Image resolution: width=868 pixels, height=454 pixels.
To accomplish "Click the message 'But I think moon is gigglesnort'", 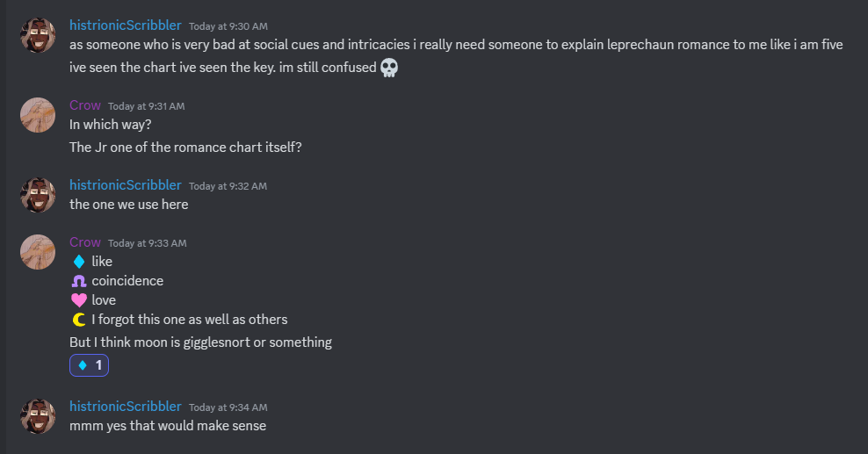I will coord(200,342).
